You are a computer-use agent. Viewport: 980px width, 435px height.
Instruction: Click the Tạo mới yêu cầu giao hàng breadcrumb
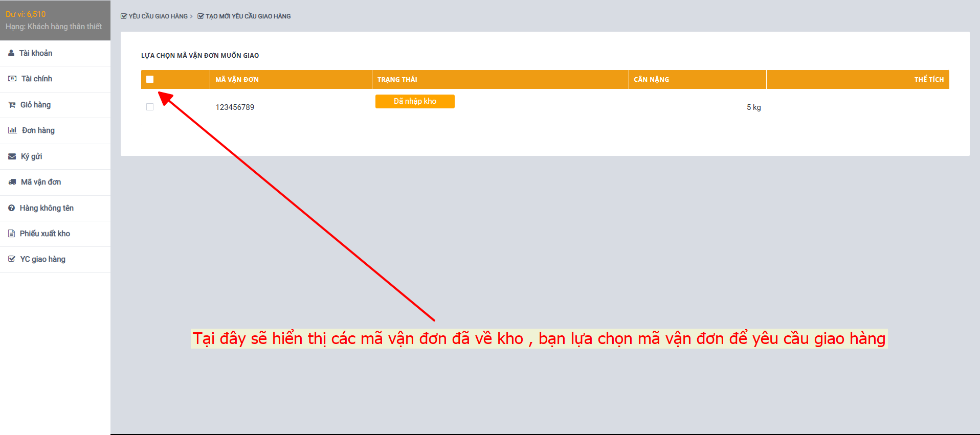click(248, 16)
